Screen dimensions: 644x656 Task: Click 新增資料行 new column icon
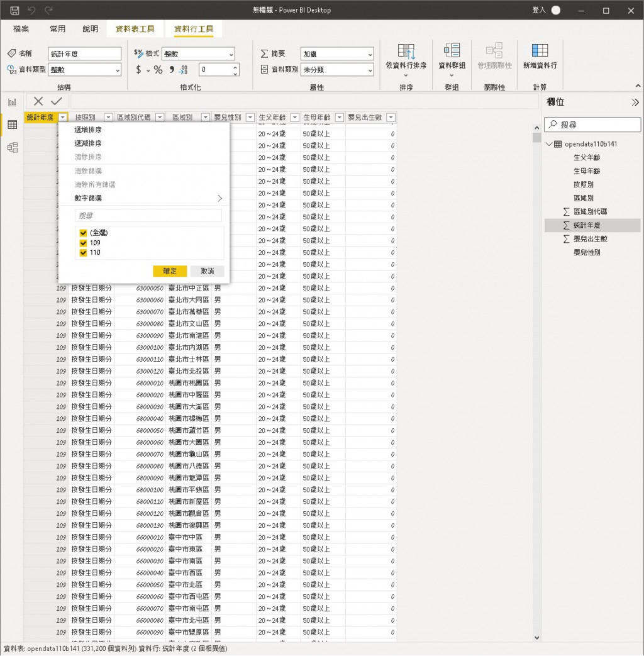tap(540, 56)
